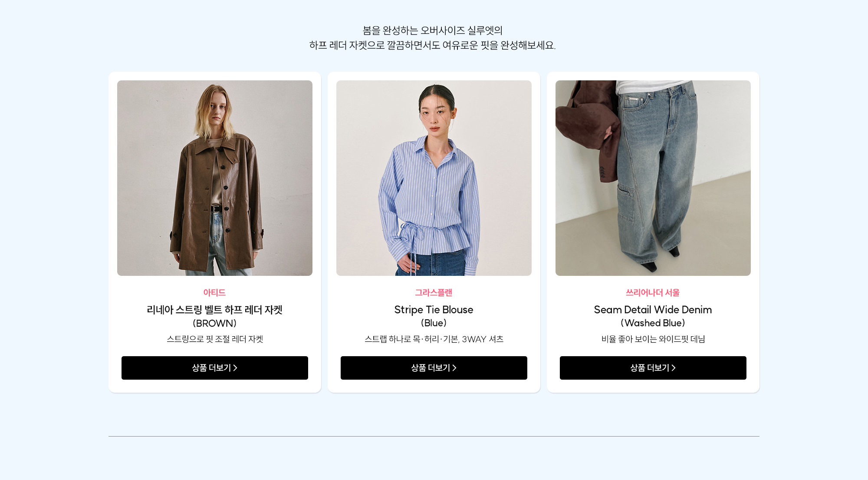Click 상품 더보기 button under Stripe Tie Blouse

coord(434,368)
